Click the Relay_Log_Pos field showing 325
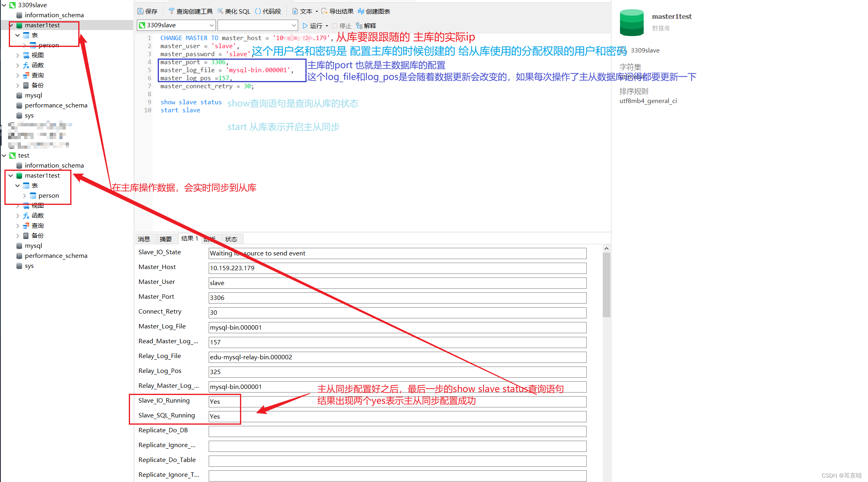 [x=397, y=372]
